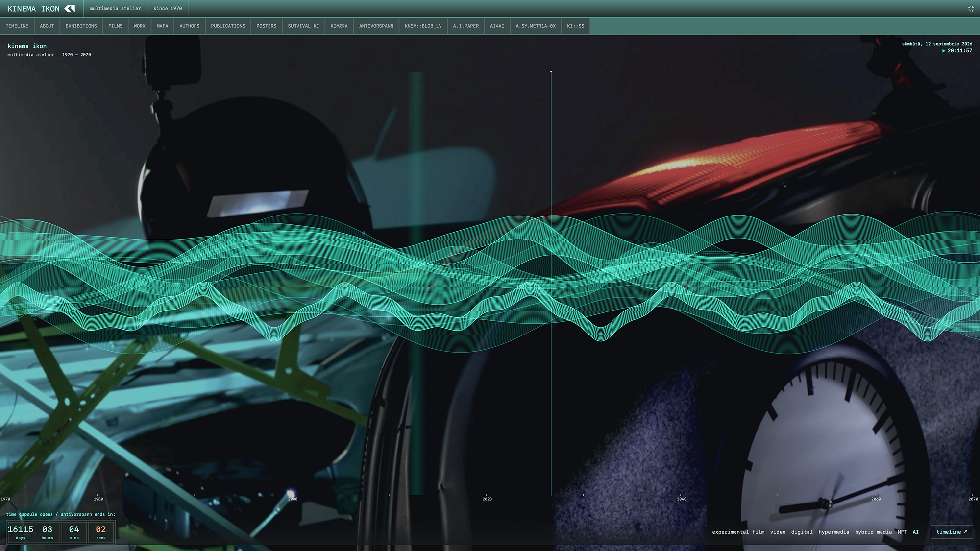Click the date text 'sâmbătă, 12 septembrie 2026'
This screenshot has height=551, width=980.
click(x=937, y=44)
